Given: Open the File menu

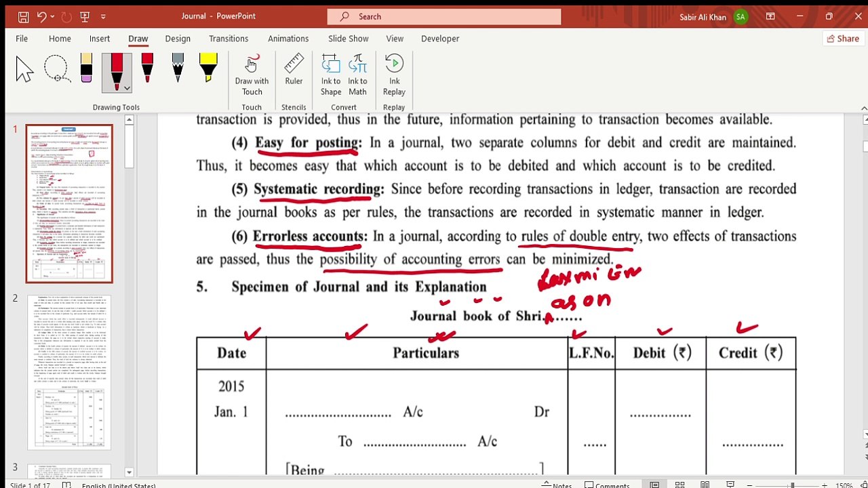Looking at the screenshot, I should [x=22, y=39].
